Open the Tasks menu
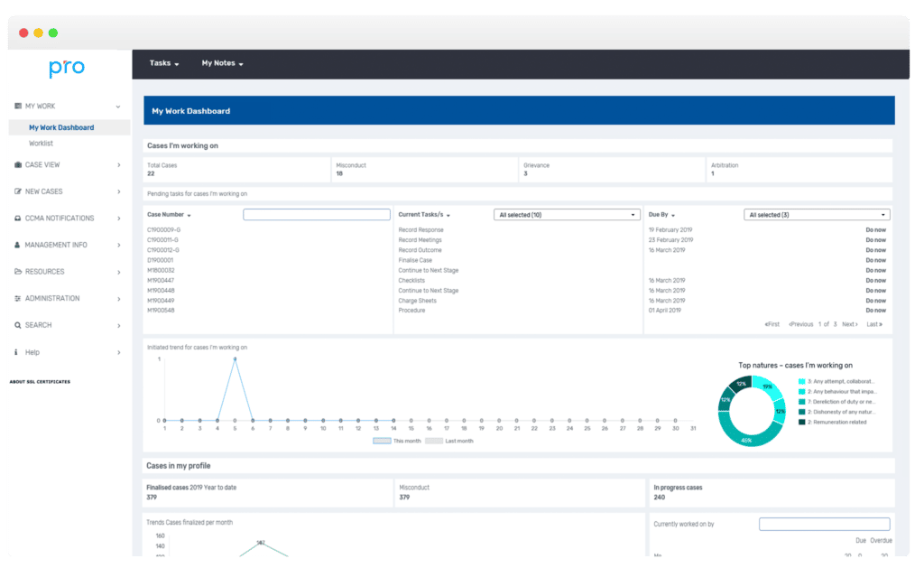 (x=162, y=63)
